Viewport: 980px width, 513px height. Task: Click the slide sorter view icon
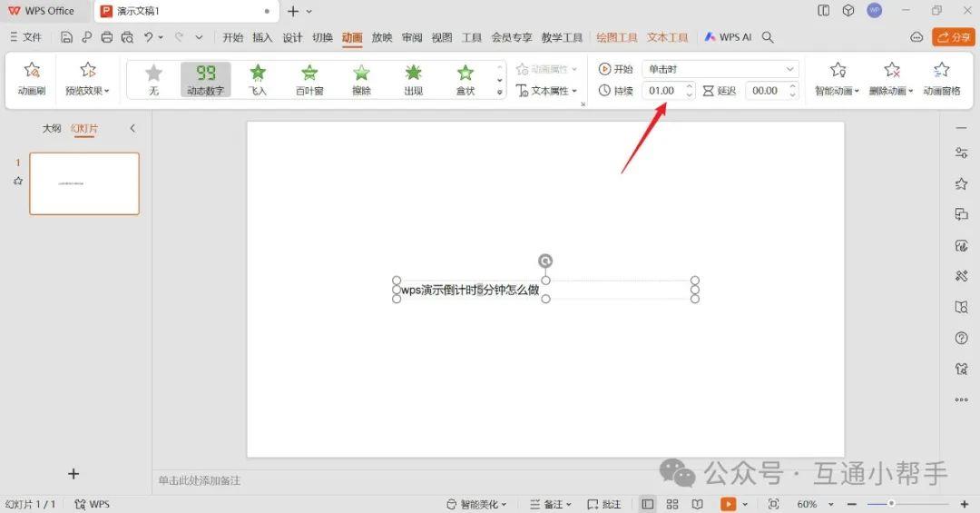[x=672, y=504]
